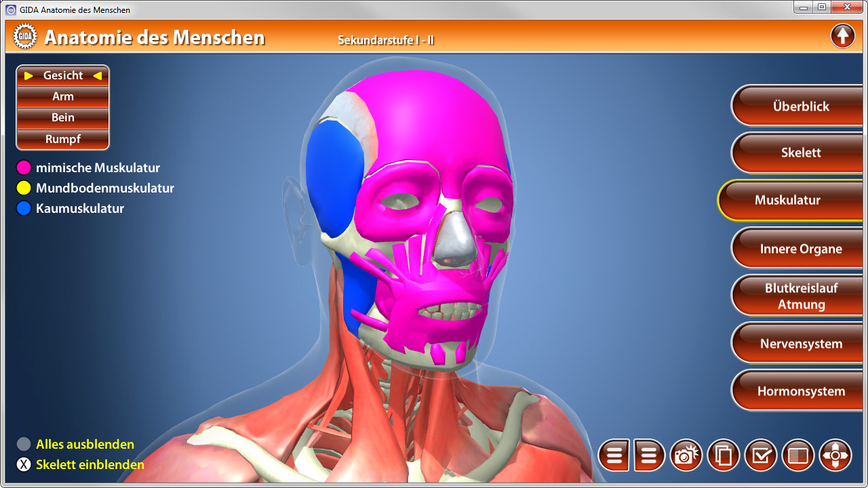Viewport: 868px width, 488px height.
Task: Click the pink forehead muscle on model
Action: click(434, 122)
